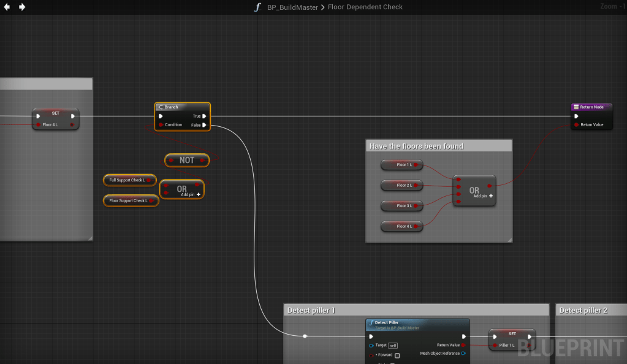
Task: Click the Return Value pin on Return Node
Action: click(x=576, y=125)
